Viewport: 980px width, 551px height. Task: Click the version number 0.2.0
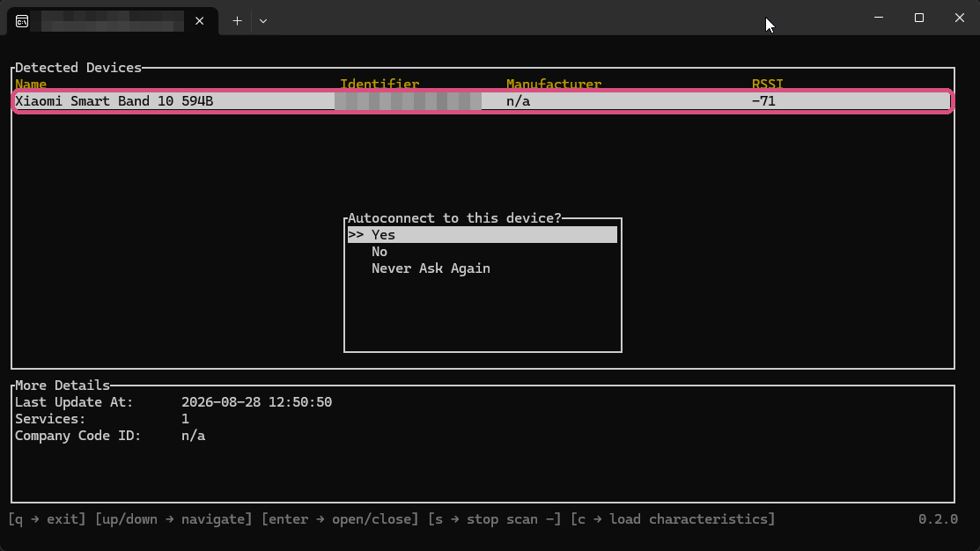pyautogui.click(x=938, y=520)
